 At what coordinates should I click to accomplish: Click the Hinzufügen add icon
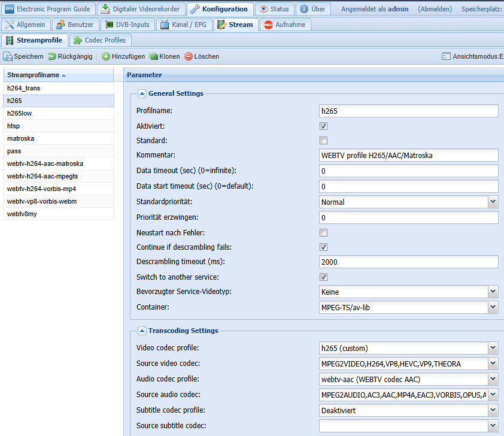click(x=106, y=56)
